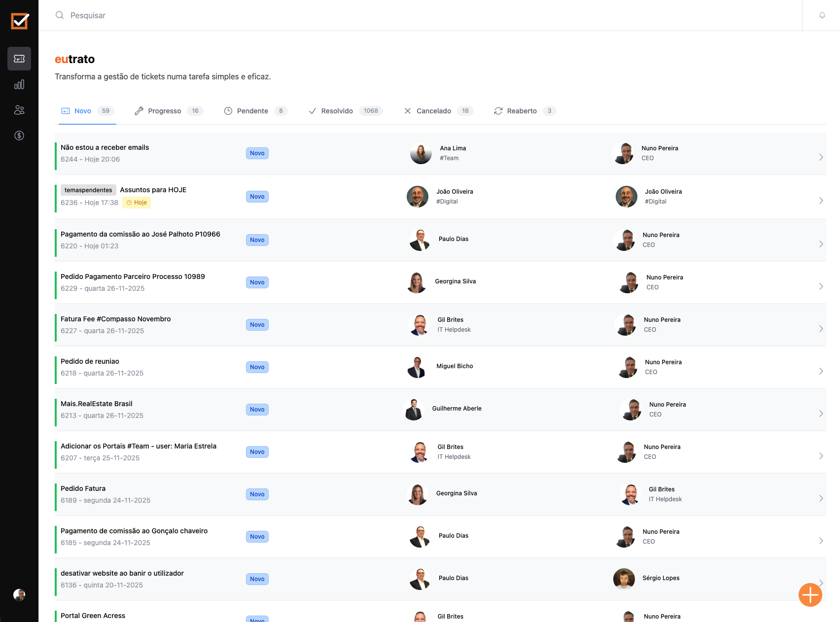840x622 pixels.
Task: Click the 'Novo' status badge on ticket 6227
Action: [x=257, y=324]
